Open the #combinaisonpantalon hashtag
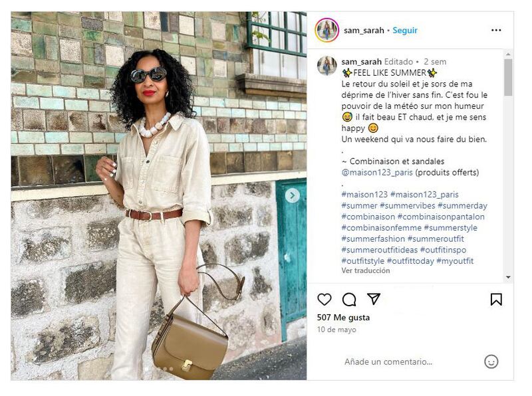This screenshot has height=396, width=532. tap(441, 217)
